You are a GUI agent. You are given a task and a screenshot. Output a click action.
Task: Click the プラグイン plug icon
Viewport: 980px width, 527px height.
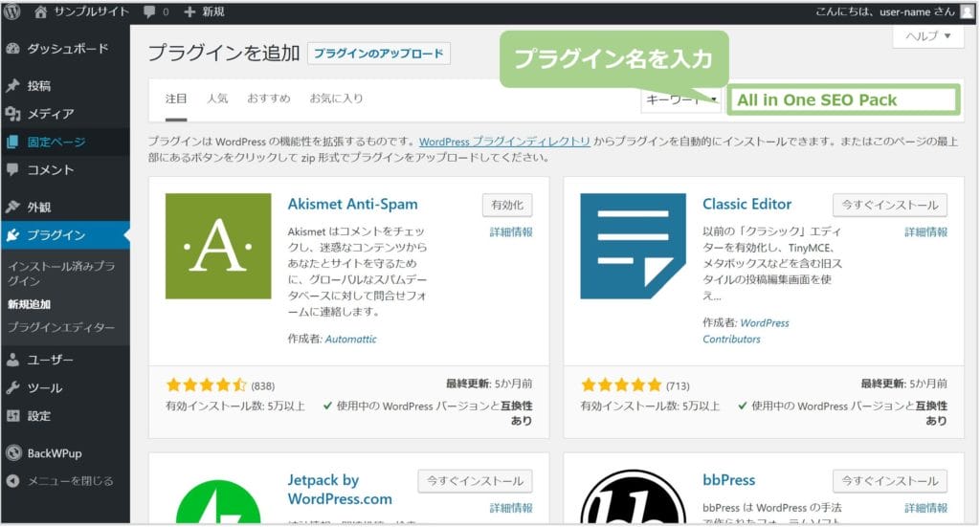12,234
